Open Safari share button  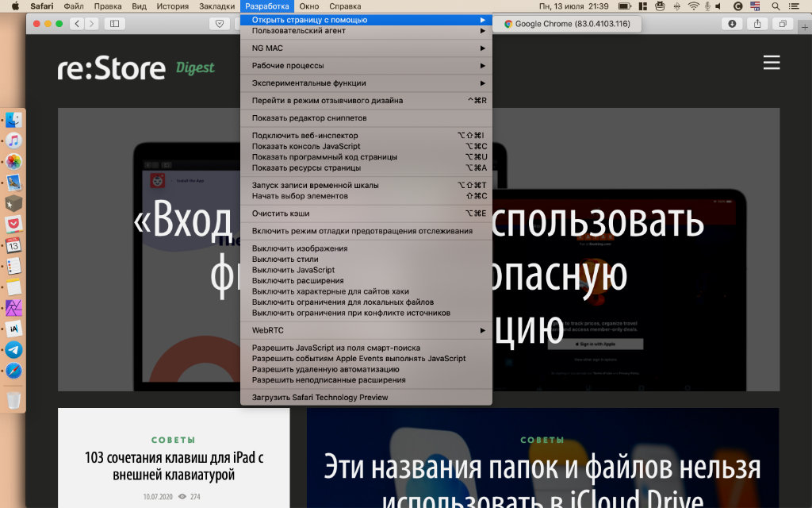757,23
